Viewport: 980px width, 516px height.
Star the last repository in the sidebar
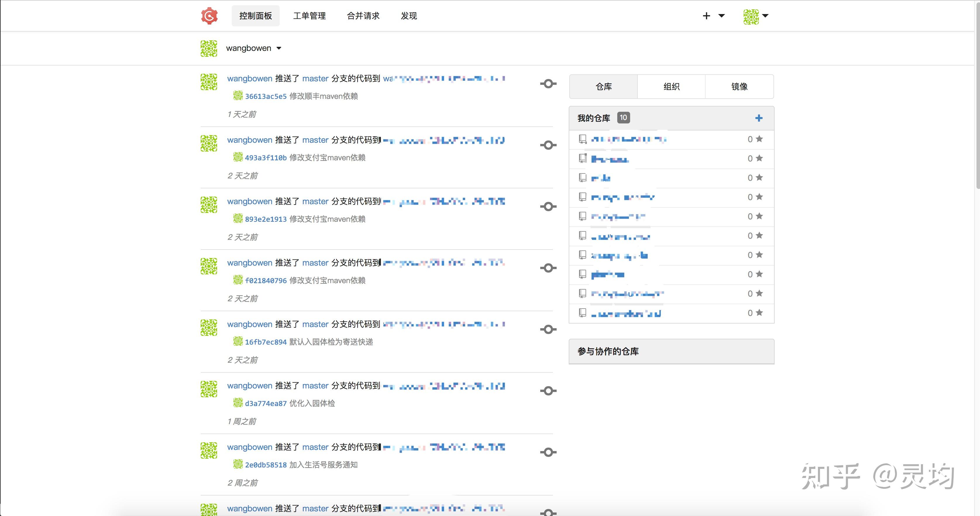click(x=759, y=312)
